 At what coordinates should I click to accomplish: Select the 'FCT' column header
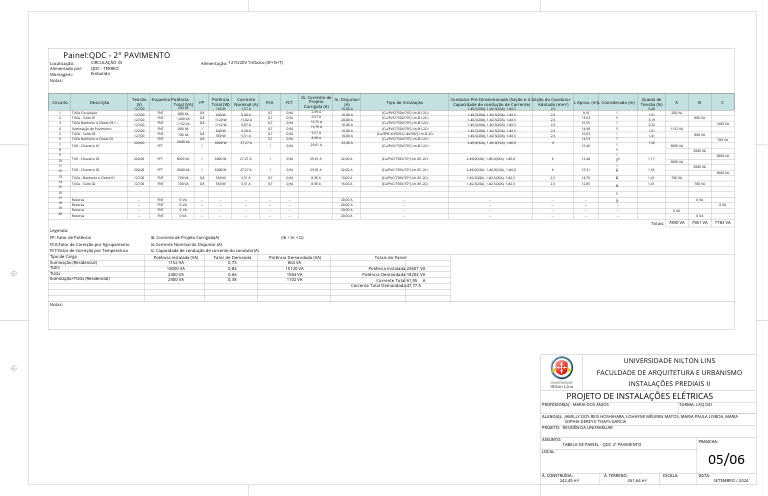(x=289, y=103)
